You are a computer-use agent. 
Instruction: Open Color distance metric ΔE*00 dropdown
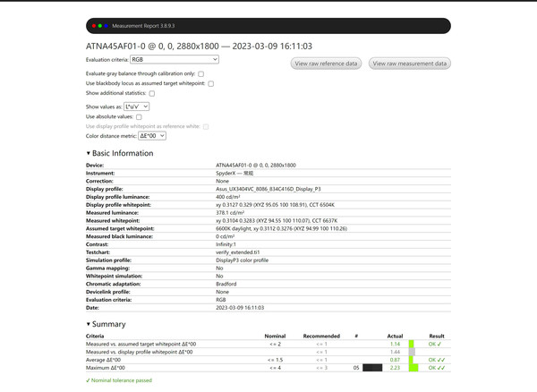point(152,136)
